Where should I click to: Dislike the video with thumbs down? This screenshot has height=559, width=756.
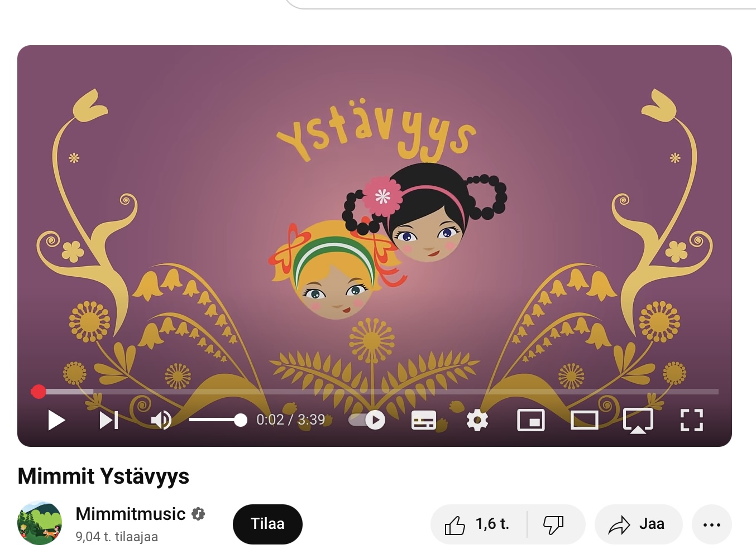click(x=554, y=524)
